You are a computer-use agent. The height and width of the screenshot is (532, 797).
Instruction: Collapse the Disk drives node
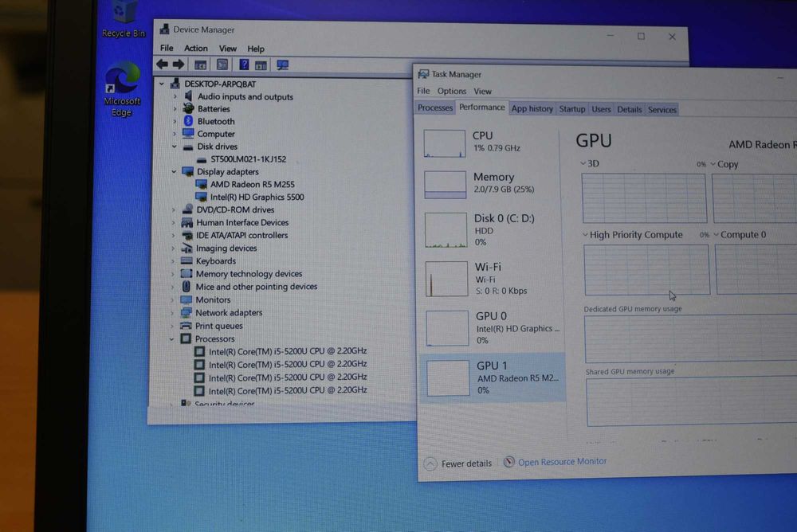(175, 147)
